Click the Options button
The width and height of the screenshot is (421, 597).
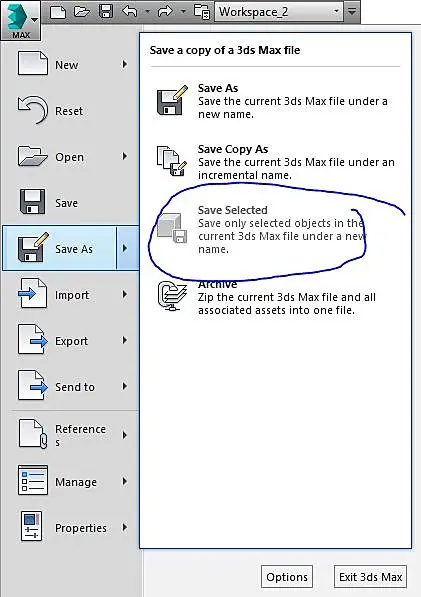[x=287, y=577]
